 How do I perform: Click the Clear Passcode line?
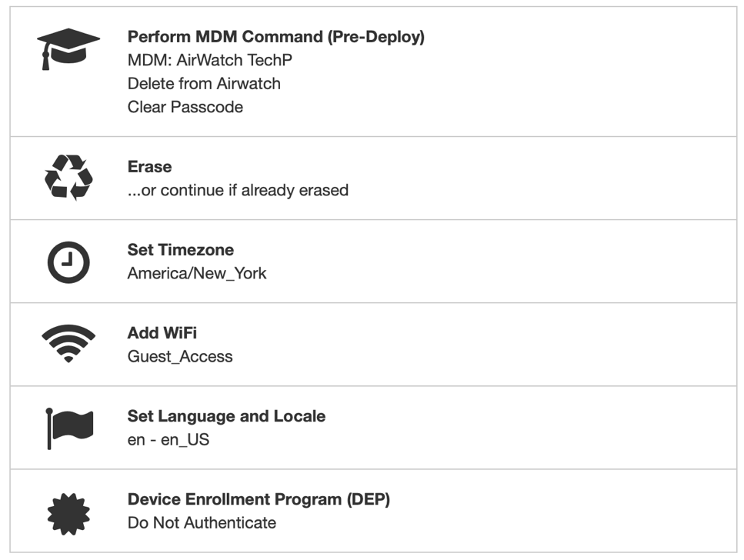185,107
